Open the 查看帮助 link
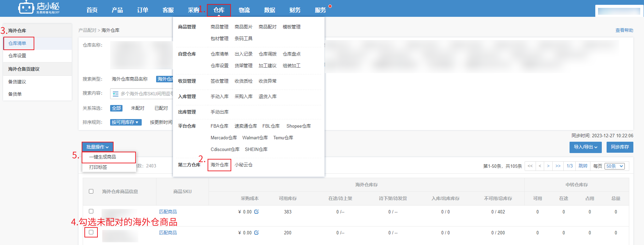Screen dimensions: 644x245 624,30
